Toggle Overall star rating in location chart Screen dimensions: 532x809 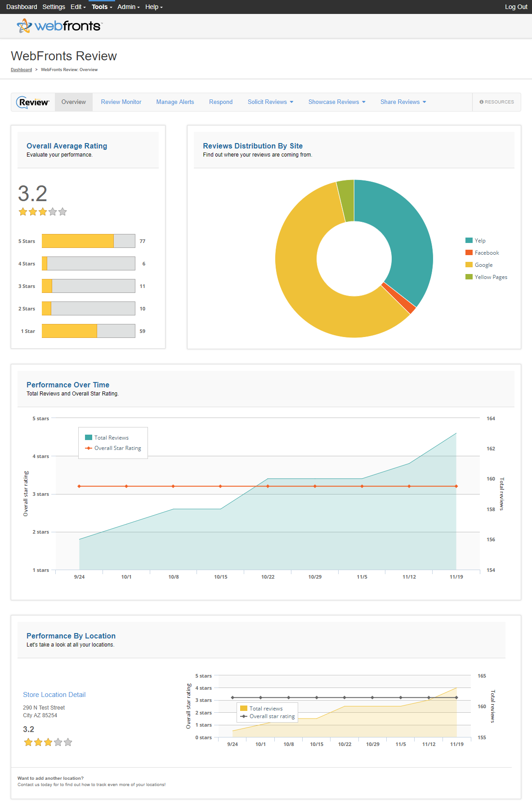pos(268,716)
